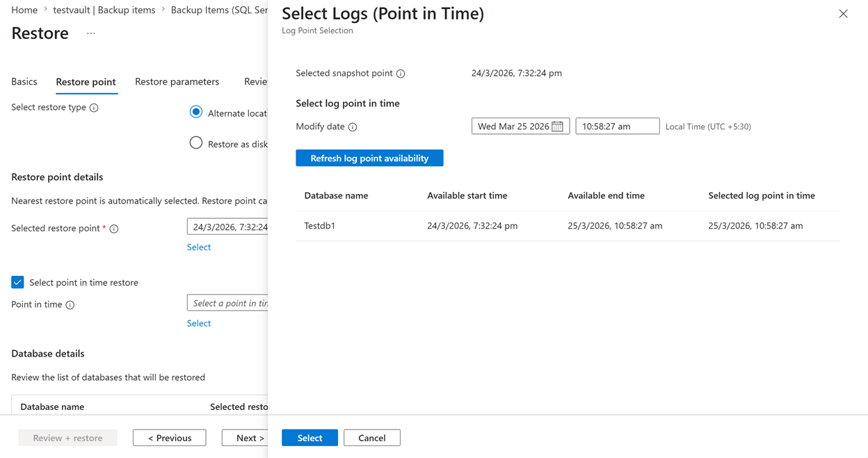Click the Testdb1 Selected log point in time cell
Screen dimensions: 868x458
[x=755, y=226]
